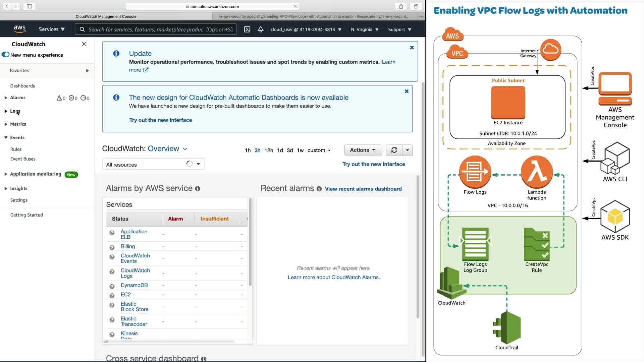
Task: Expand the Logs section in the sidebar
Action: point(15,111)
